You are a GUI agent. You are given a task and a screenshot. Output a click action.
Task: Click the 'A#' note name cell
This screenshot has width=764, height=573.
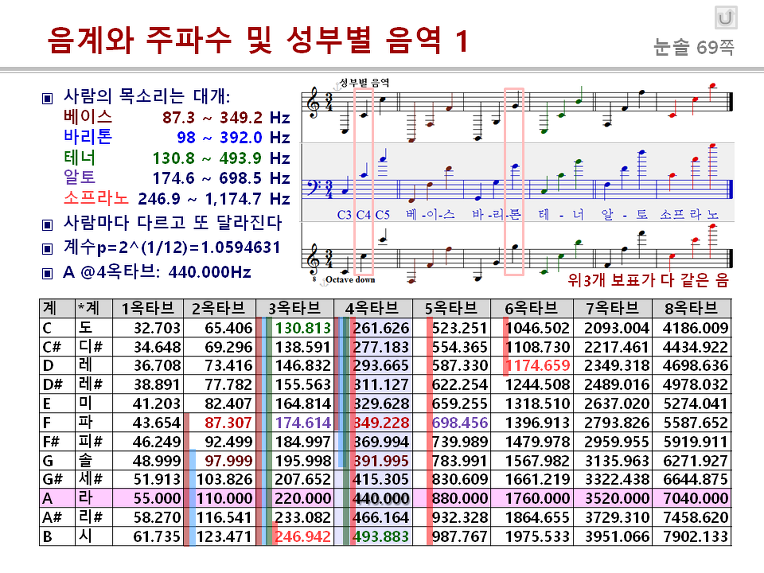57,517
